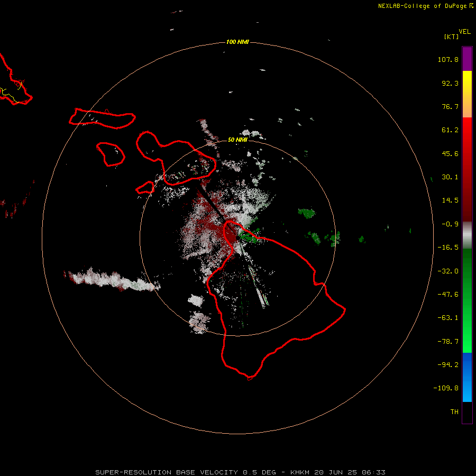Click the 61.2 velocity scale value

450,130
